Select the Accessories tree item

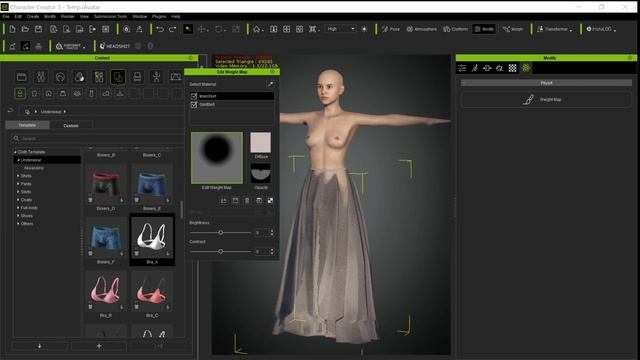click(33, 168)
